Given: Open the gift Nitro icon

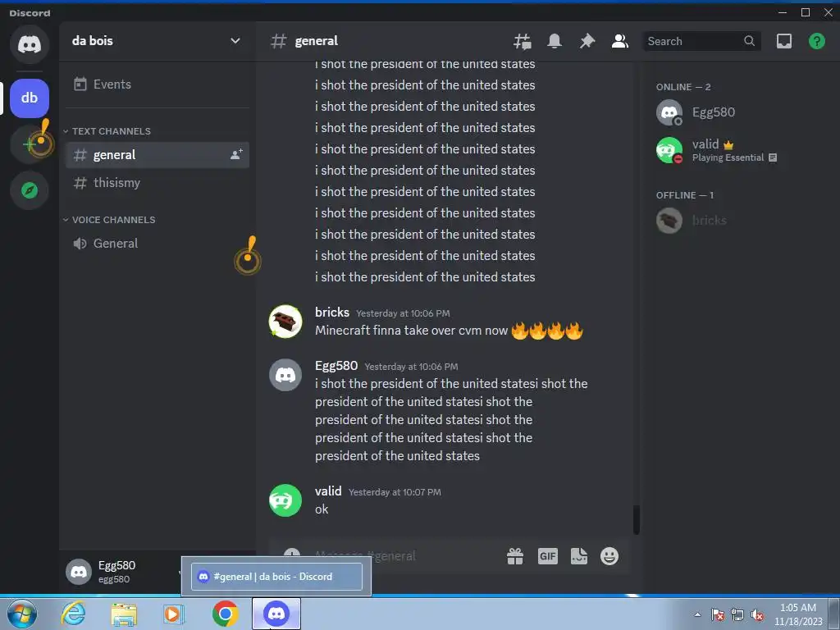Looking at the screenshot, I should click(515, 556).
